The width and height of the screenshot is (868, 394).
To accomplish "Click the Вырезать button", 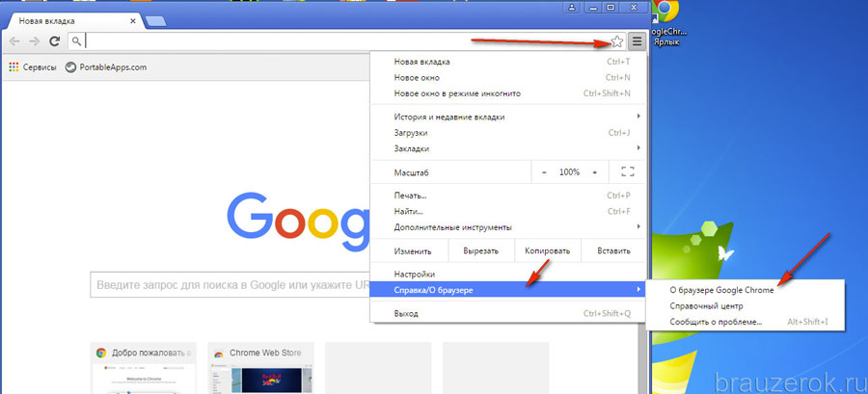I will (481, 250).
